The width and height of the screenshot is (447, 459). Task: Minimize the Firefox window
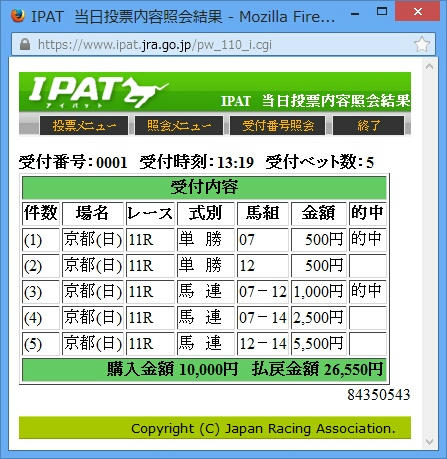[x=355, y=14]
